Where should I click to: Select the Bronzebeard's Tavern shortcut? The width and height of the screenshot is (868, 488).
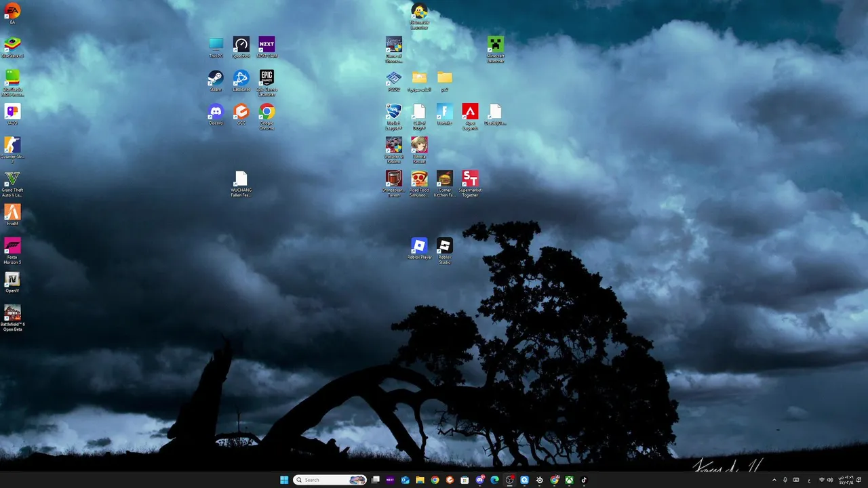[x=394, y=184]
